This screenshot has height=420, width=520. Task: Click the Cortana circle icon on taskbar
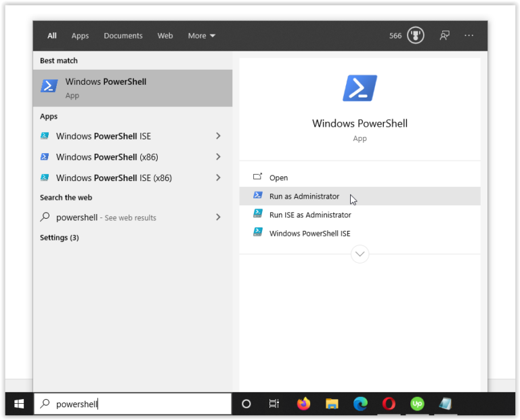pyautogui.click(x=246, y=404)
